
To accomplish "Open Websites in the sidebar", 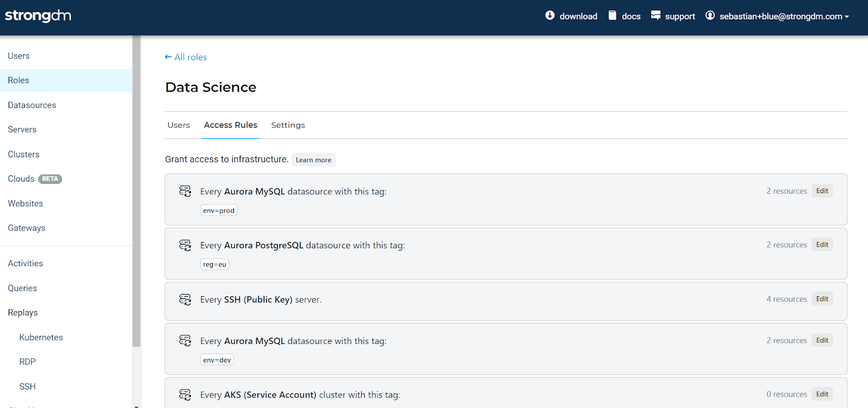I will tap(66, 203).
